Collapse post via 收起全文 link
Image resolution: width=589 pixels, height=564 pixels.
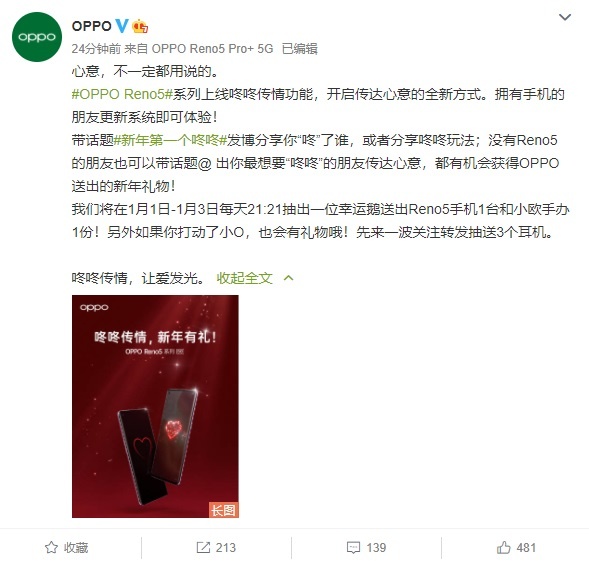click(244, 278)
